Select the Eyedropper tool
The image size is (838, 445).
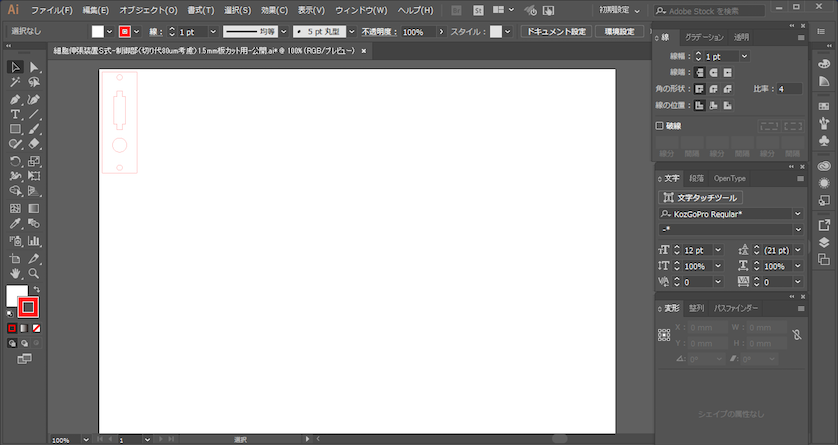click(x=15, y=224)
